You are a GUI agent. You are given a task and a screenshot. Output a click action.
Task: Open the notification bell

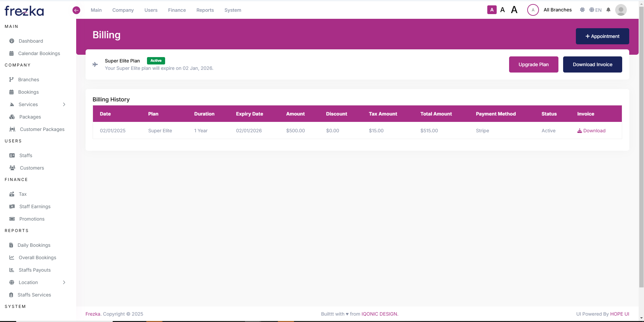pyautogui.click(x=608, y=10)
